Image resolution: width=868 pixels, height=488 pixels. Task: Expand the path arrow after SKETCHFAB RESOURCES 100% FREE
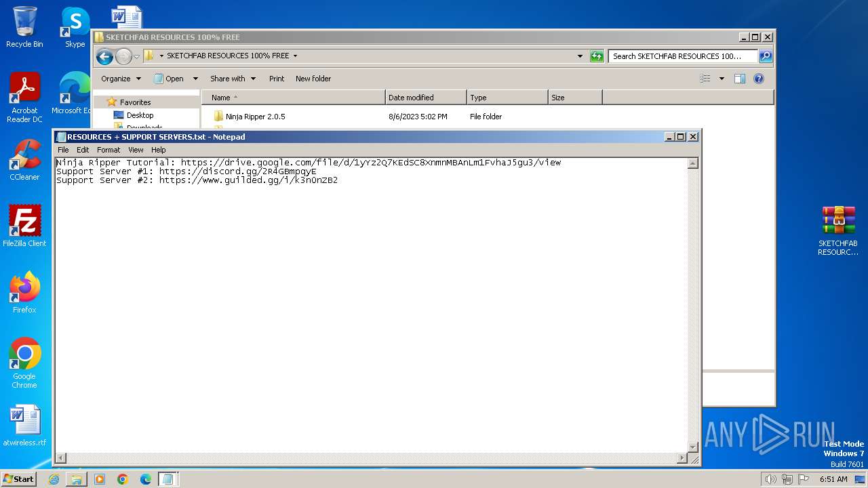[295, 56]
